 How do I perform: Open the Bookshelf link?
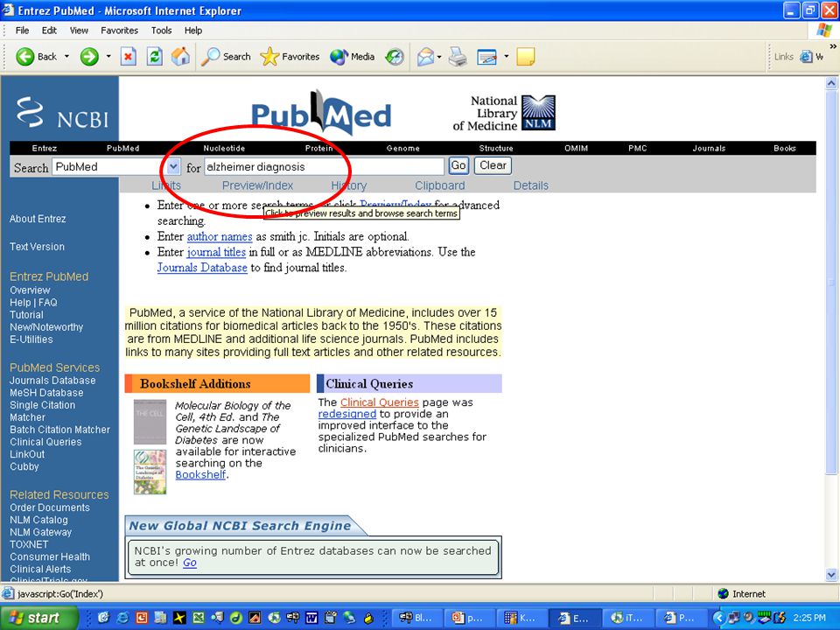200,474
